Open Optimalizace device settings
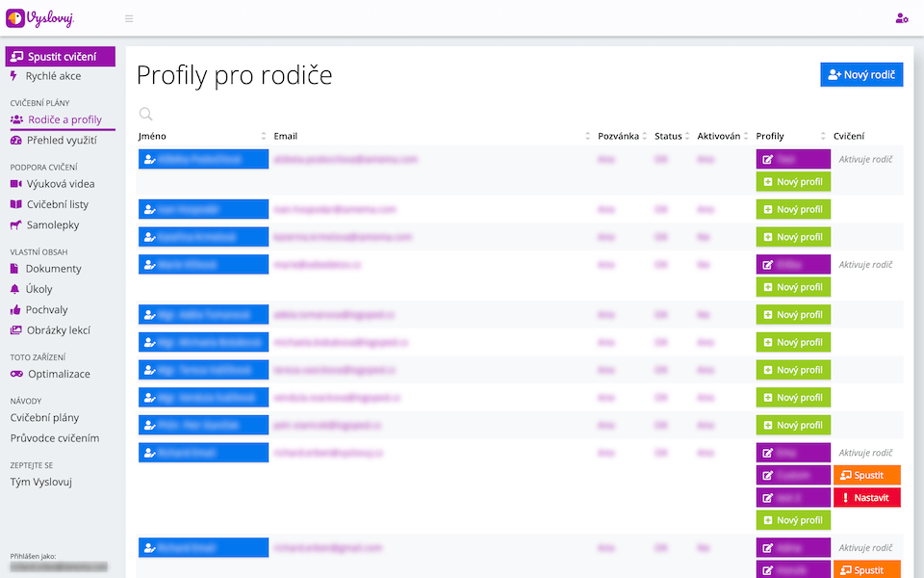 (x=58, y=374)
